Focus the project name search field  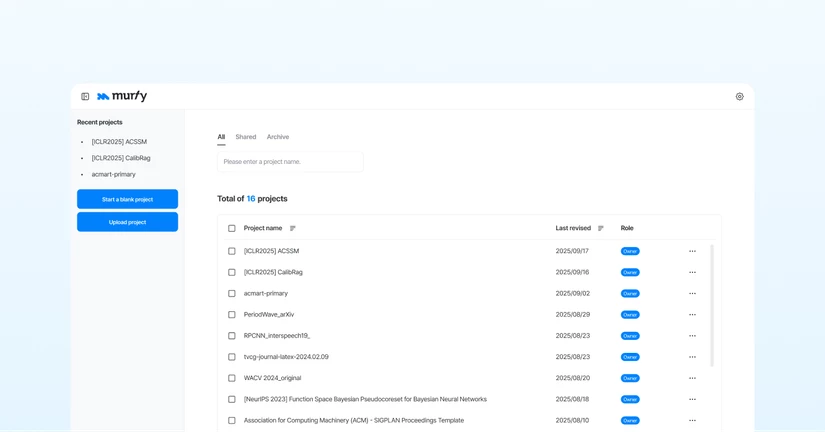click(290, 162)
